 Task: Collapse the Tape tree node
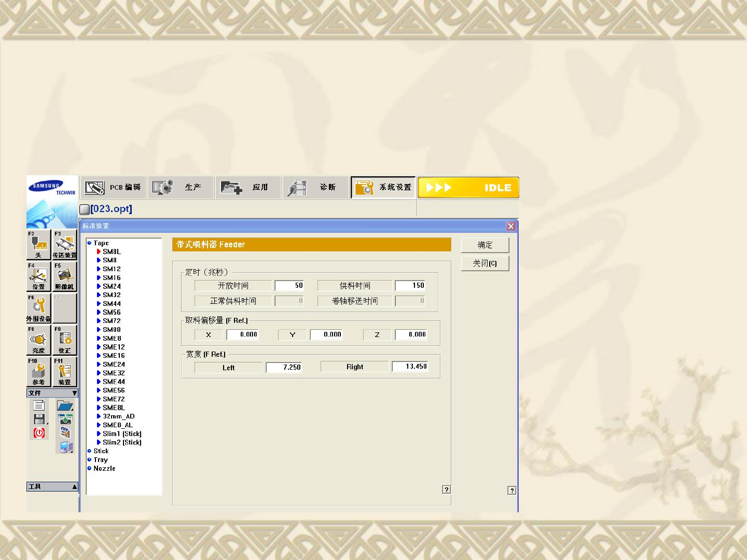pos(89,243)
